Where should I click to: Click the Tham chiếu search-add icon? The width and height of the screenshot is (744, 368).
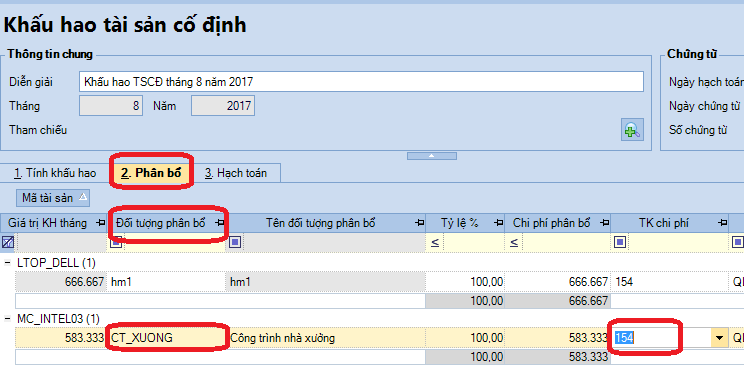(632, 129)
